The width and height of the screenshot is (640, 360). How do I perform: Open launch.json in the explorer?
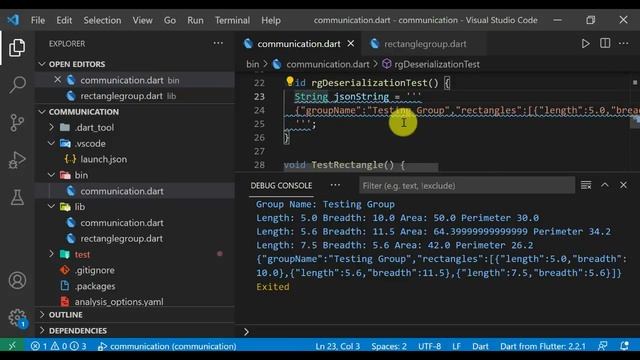(103, 159)
